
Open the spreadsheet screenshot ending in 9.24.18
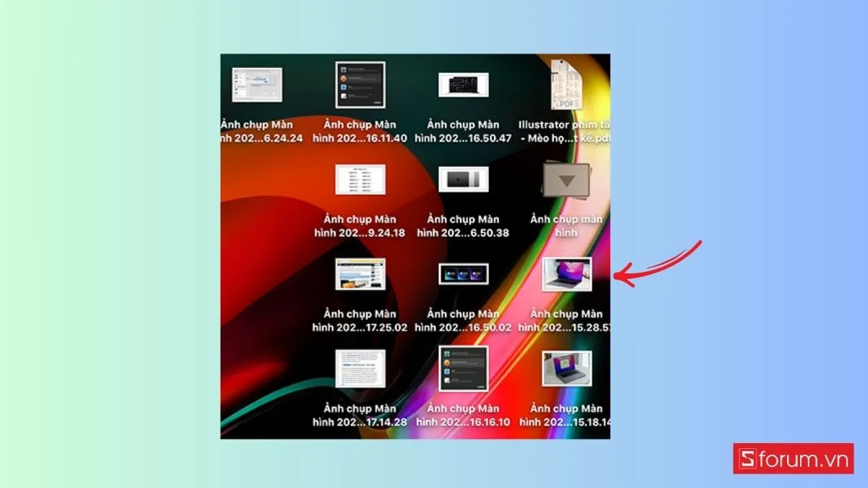[360, 179]
